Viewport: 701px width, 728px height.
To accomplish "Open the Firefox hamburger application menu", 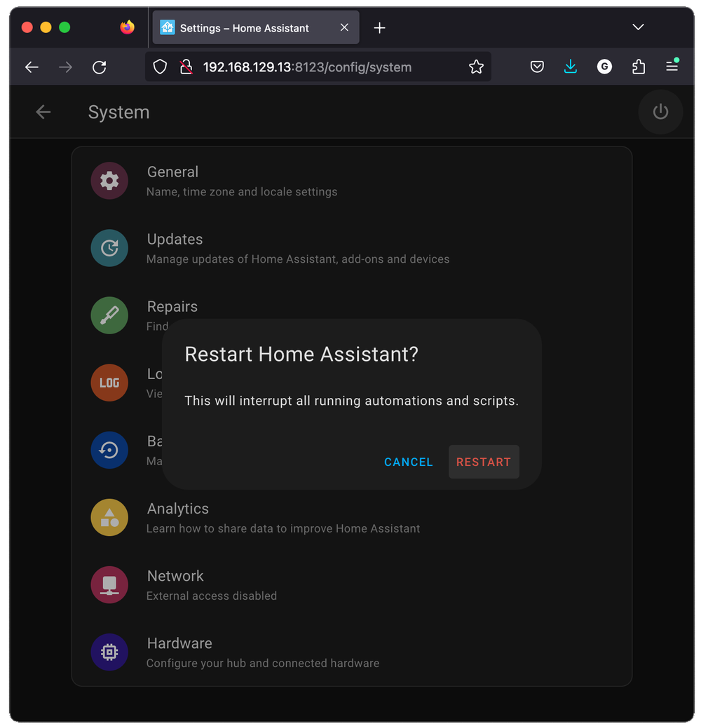I will coord(672,67).
